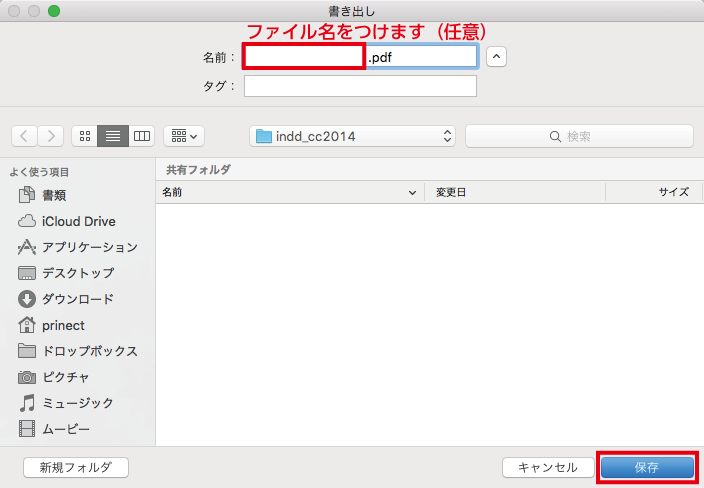Image resolution: width=704 pixels, height=488 pixels.
Task: Go forward with the right arrow button
Action: tap(51, 136)
